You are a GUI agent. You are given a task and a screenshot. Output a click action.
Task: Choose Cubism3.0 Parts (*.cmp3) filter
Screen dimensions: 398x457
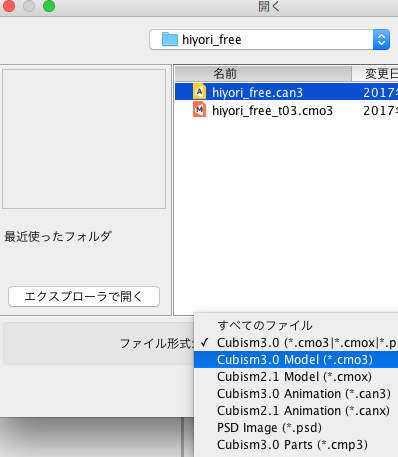click(x=296, y=445)
